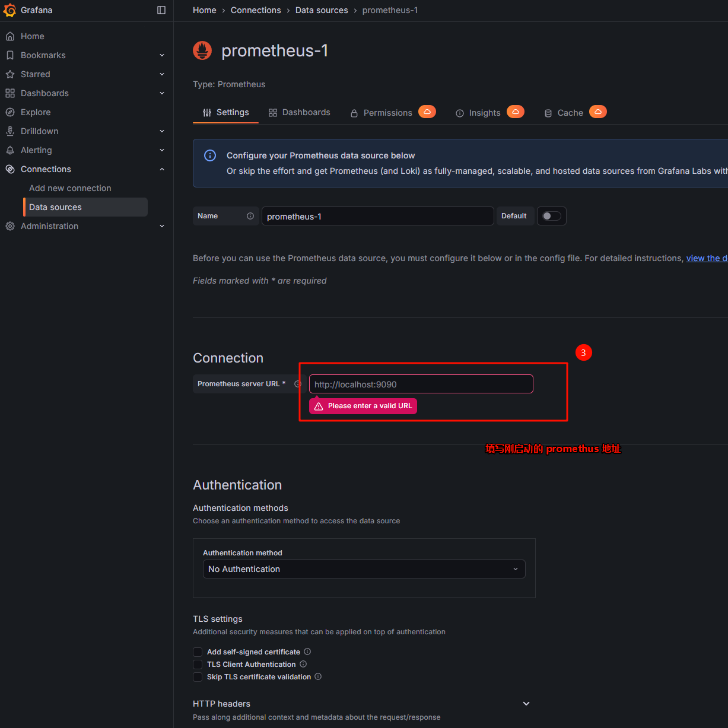Enable Skip TLS certificate validation checkbox

coord(198,677)
